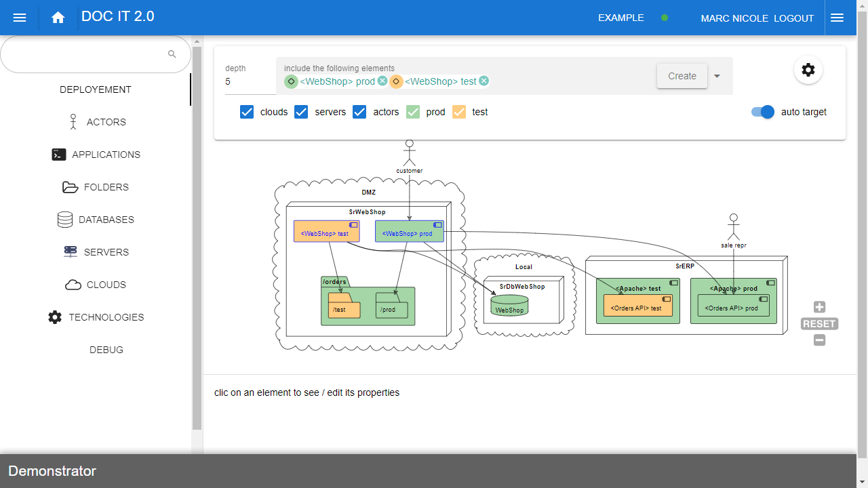Image resolution: width=868 pixels, height=488 pixels.
Task: Toggle the green prod checkbox
Action: point(413,113)
